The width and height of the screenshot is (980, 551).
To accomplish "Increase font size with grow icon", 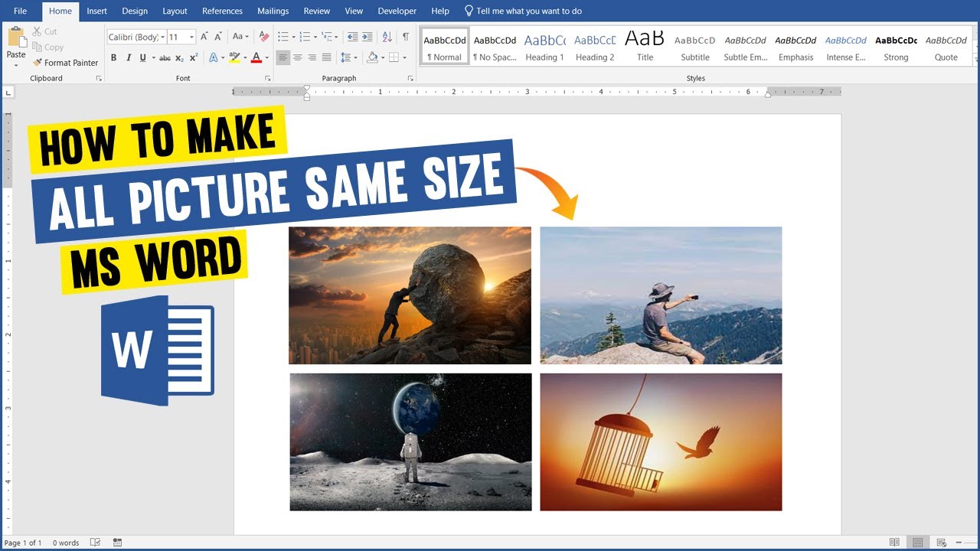I will pos(205,37).
